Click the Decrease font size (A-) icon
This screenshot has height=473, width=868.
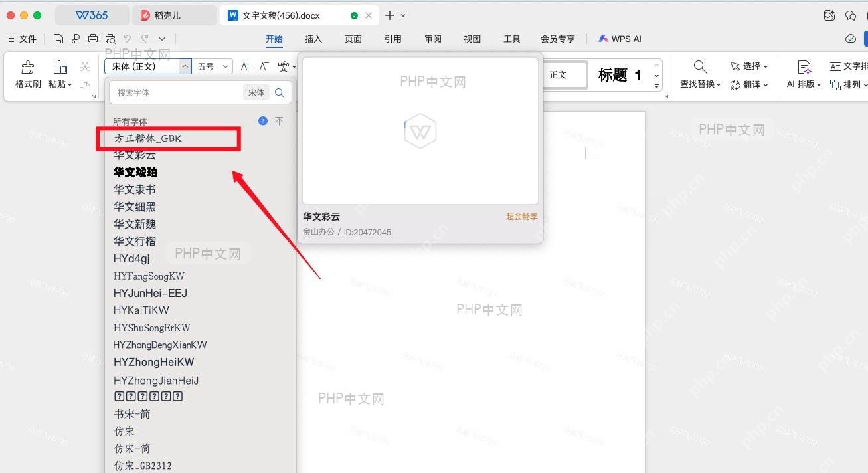click(264, 66)
